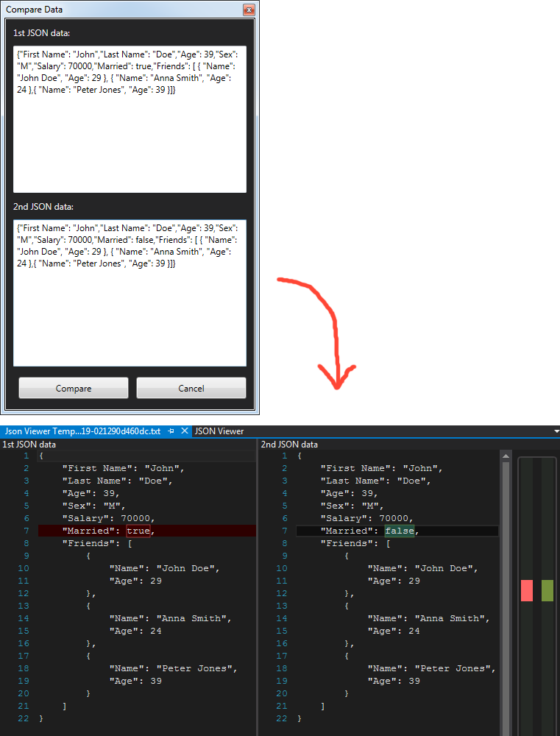Click the scrollbar up arrow in diff view
Screen dimensions: 560x736
pos(506,456)
